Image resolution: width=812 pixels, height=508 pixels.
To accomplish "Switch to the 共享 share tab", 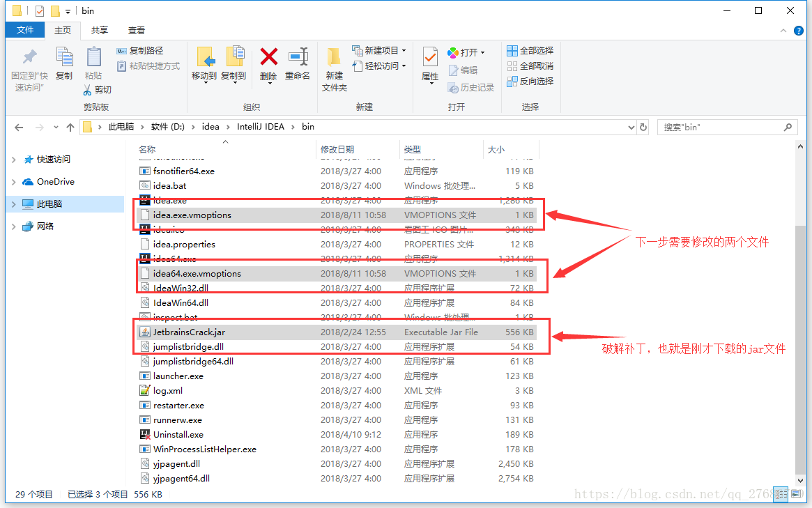I will [x=100, y=31].
